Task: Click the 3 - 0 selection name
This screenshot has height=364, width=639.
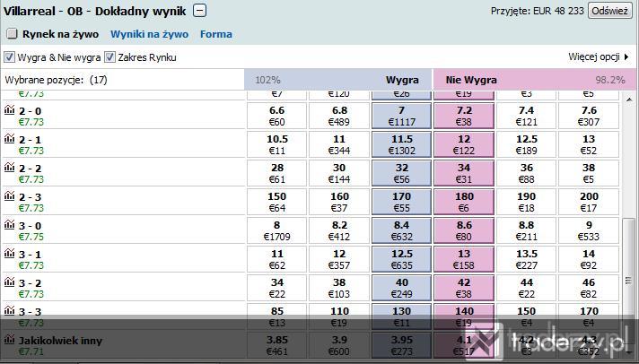Action: (x=31, y=226)
